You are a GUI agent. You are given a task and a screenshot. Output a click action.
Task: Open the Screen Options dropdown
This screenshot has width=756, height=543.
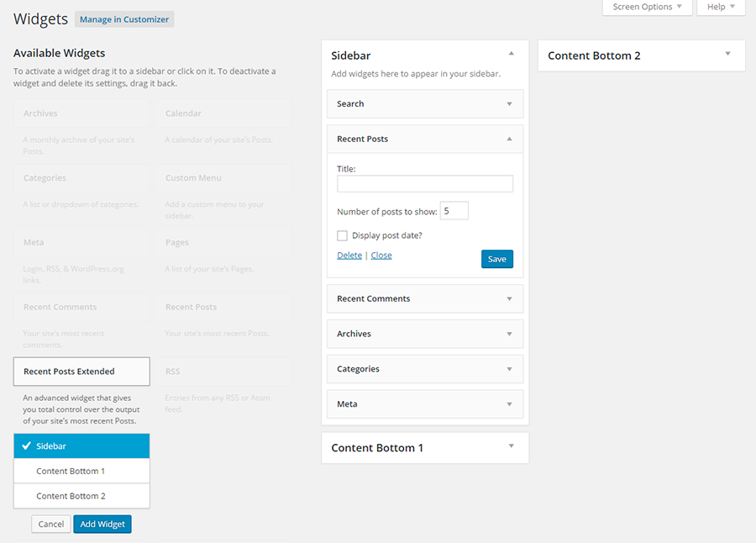pos(647,7)
